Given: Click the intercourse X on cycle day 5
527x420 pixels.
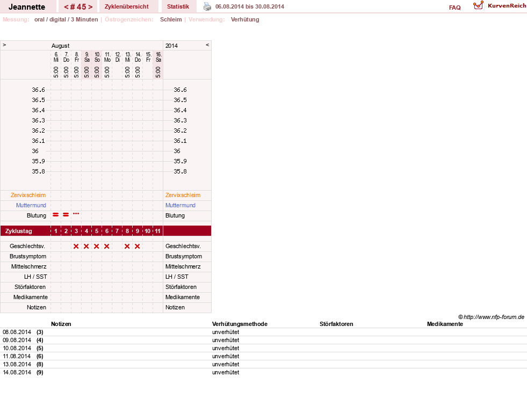Looking at the screenshot, I should 97,247.
